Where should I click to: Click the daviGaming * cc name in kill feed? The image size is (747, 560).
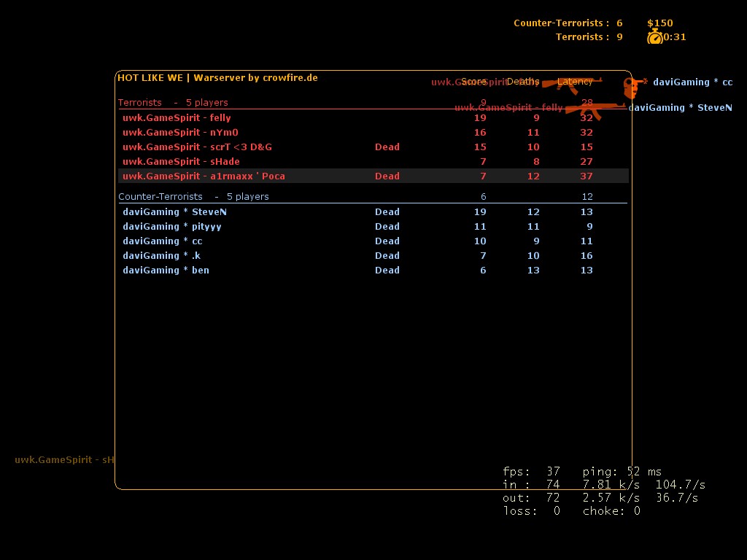pyautogui.click(x=692, y=82)
